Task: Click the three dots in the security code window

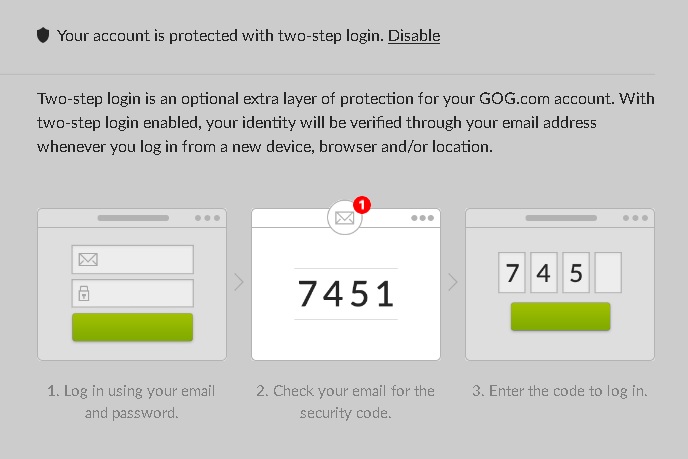Action: point(421,218)
